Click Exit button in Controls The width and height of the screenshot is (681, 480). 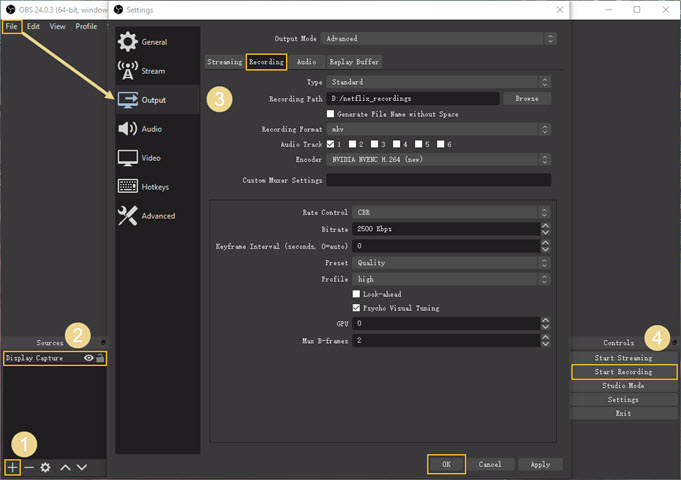(x=624, y=414)
